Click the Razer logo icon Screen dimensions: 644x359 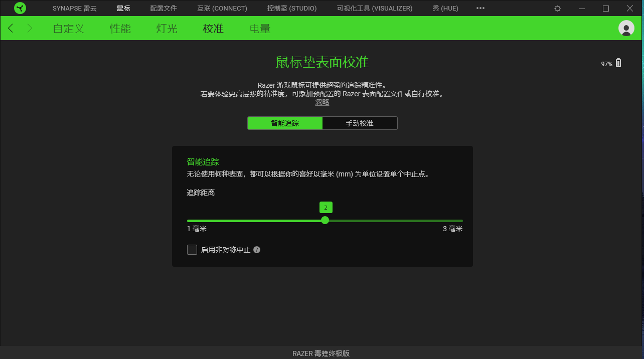pos(20,8)
